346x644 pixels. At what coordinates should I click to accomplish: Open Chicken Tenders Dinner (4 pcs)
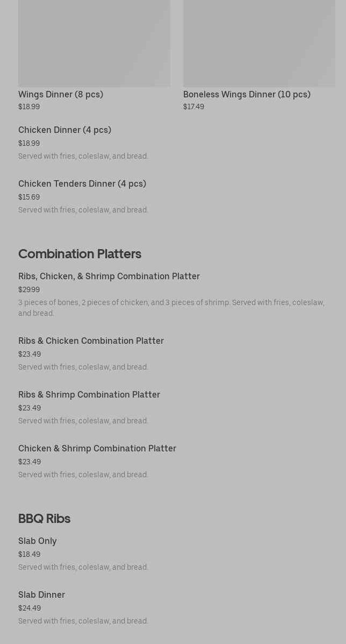coord(82,184)
